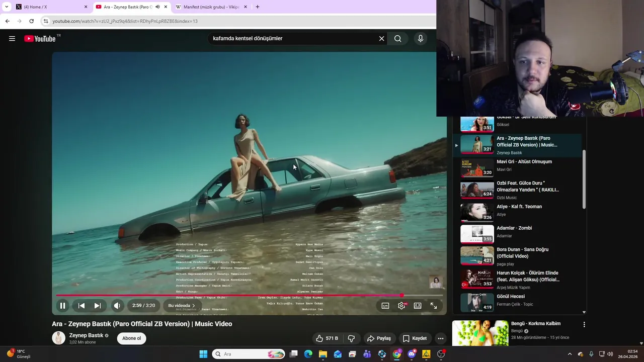Mute the video player volume
Image resolution: width=644 pixels, height=362 pixels.
tap(117, 306)
